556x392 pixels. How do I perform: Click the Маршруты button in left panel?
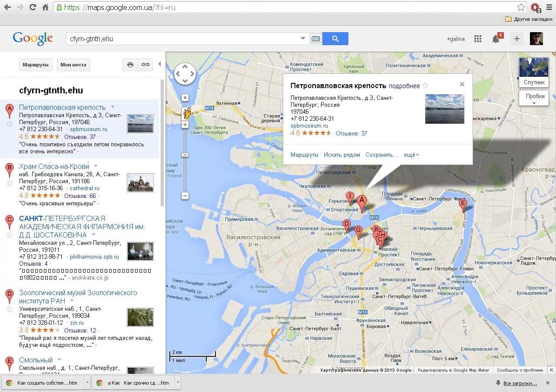click(x=36, y=65)
